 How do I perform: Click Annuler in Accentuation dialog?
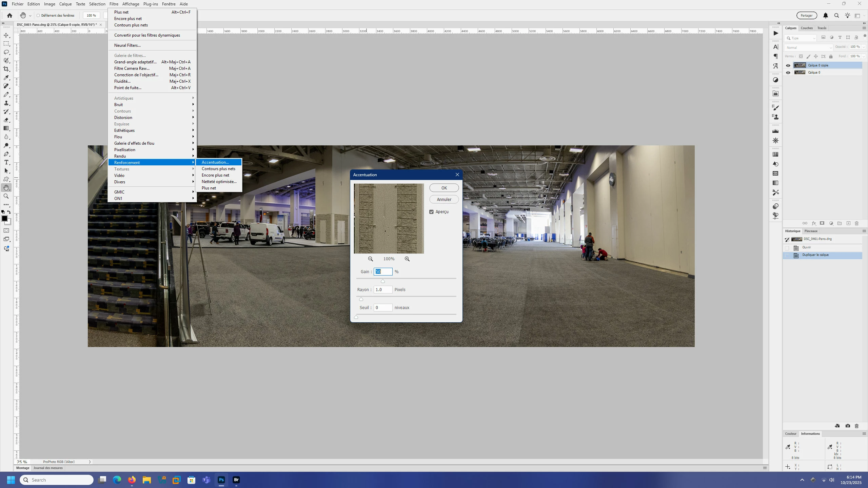(444, 199)
